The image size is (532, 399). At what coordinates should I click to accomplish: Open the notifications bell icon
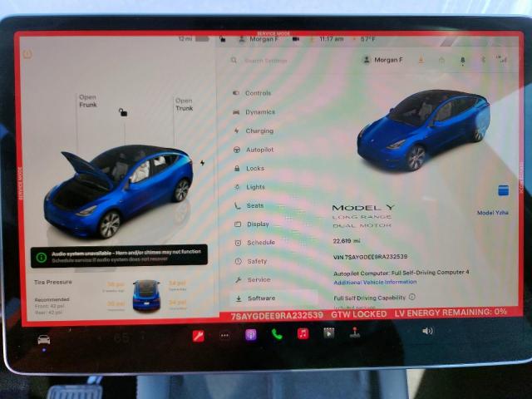click(x=462, y=61)
